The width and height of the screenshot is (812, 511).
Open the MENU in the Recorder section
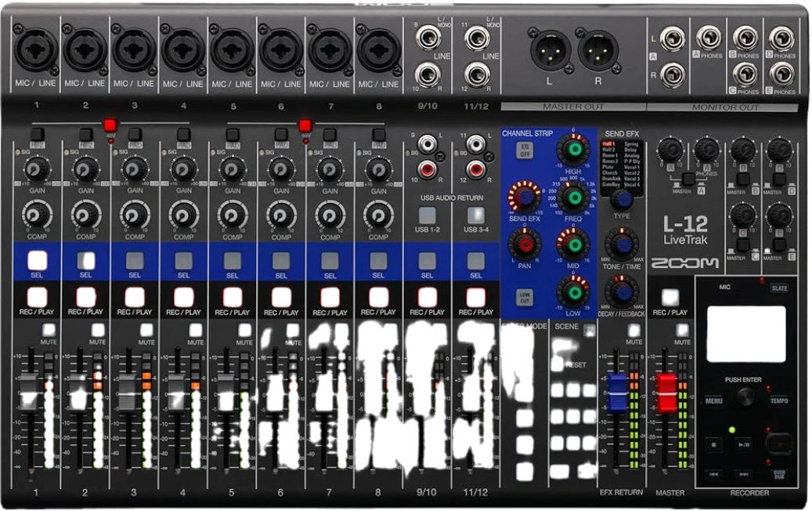coord(713,400)
